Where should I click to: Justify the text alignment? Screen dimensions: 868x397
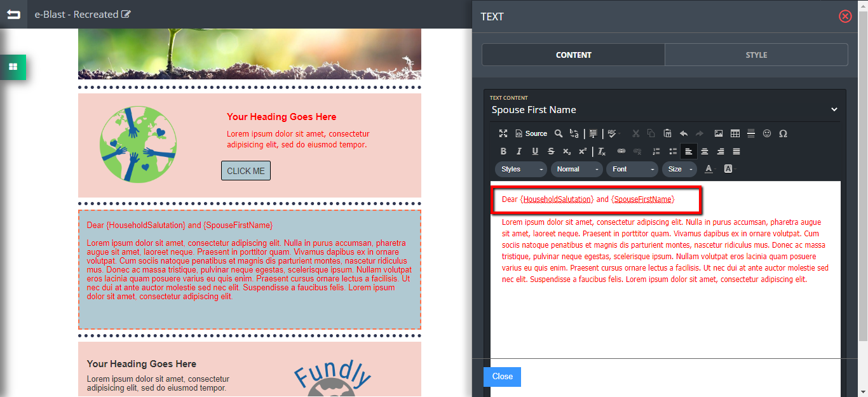tap(736, 151)
